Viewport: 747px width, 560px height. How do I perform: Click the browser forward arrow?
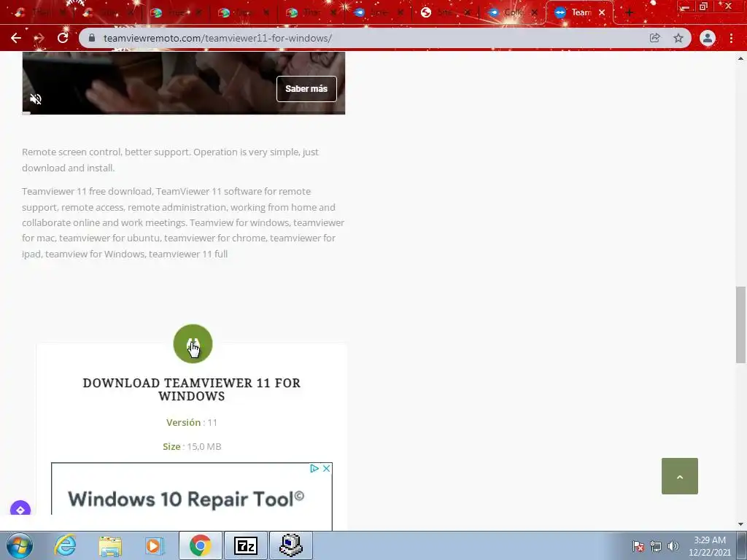pyautogui.click(x=39, y=38)
